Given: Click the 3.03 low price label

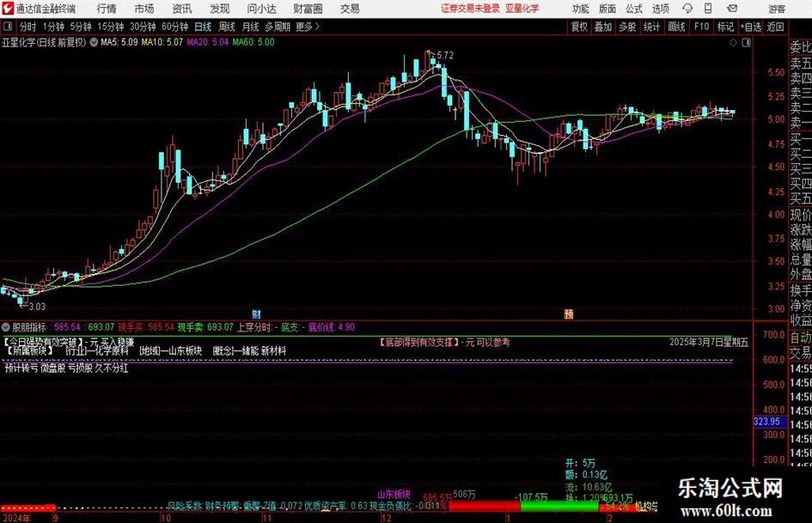Looking at the screenshot, I should pyautogui.click(x=37, y=307).
